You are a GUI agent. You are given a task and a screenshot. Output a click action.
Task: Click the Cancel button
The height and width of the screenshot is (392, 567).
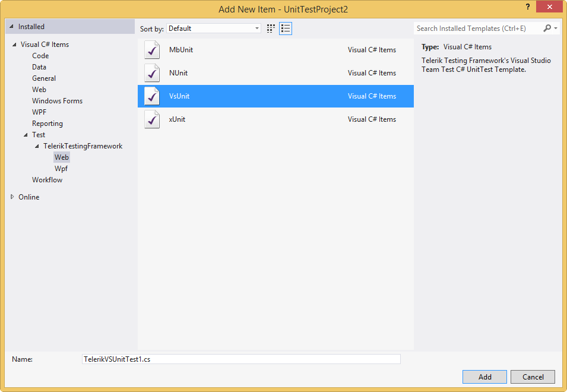pos(533,377)
